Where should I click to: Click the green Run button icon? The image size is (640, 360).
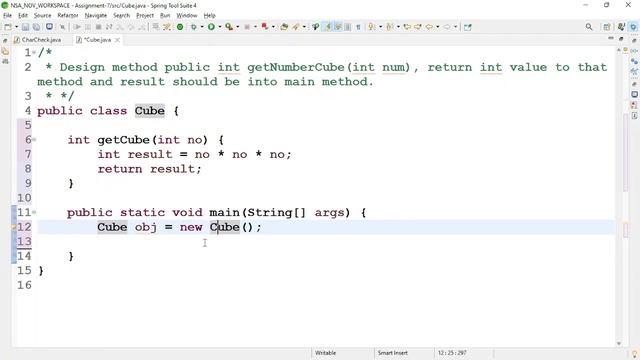(211, 27)
